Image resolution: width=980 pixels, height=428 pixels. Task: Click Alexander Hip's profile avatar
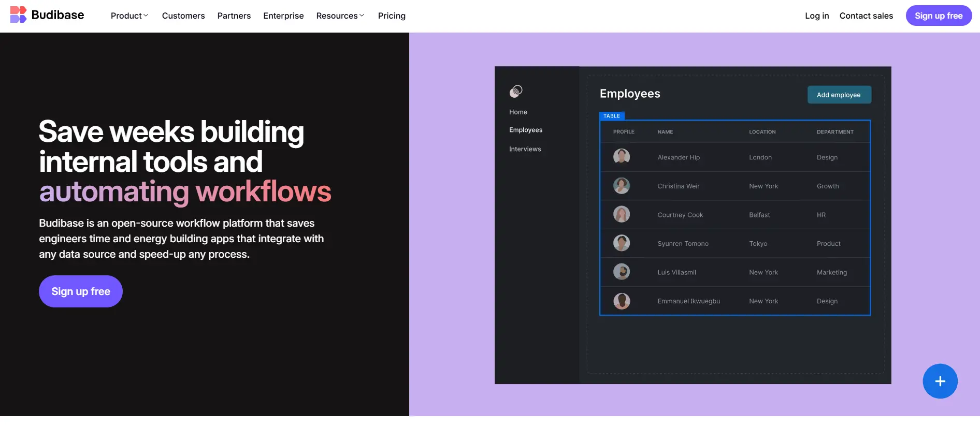click(622, 156)
